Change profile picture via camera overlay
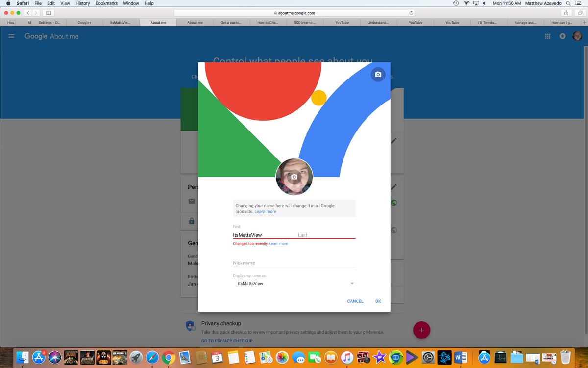The height and width of the screenshot is (368, 588). click(294, 177)
